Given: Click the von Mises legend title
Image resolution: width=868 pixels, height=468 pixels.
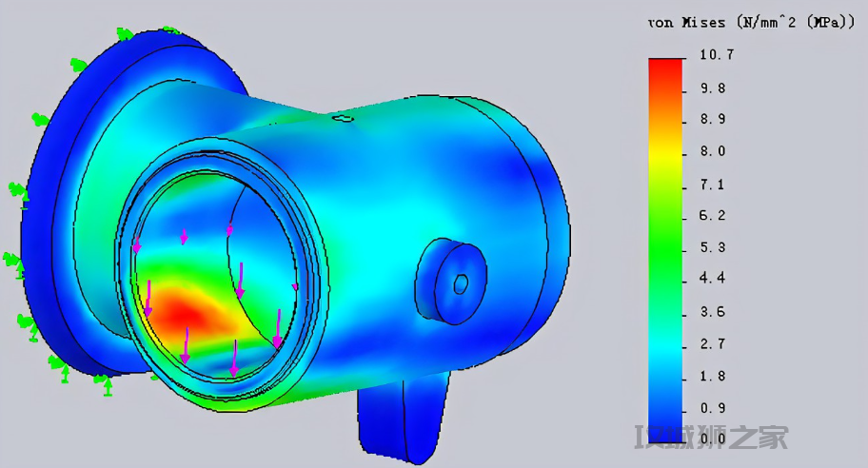Looking at the screenshot, I should click(745, 23).
